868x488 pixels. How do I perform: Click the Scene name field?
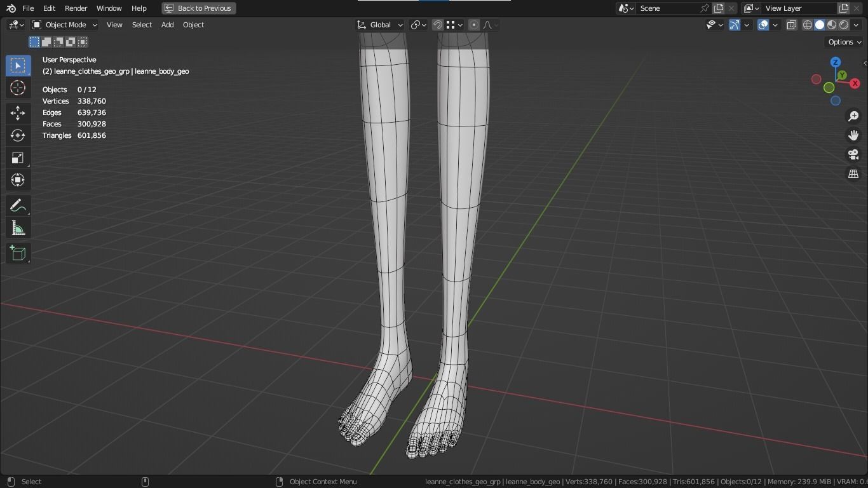tap(667, 8)
